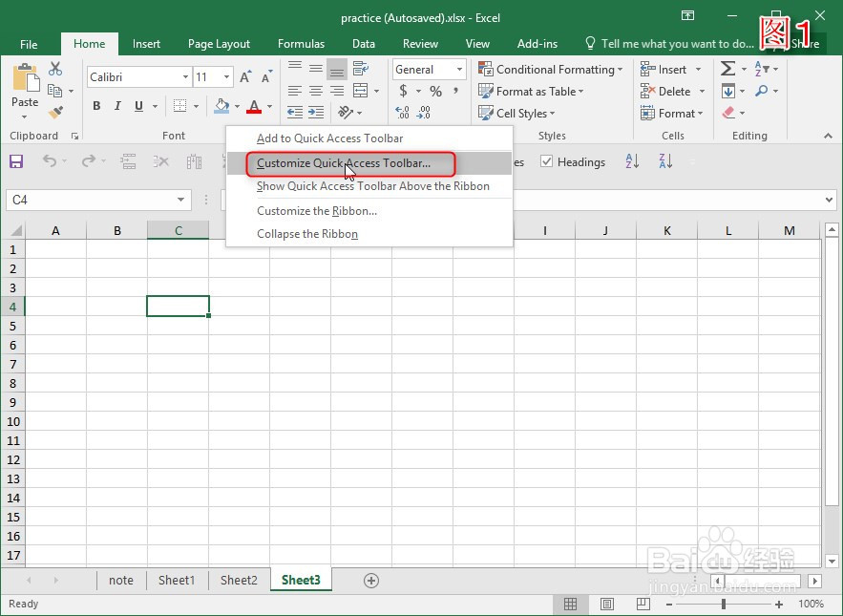
Task: Open the Fill Color dropdown arrow
Action: 236,106
